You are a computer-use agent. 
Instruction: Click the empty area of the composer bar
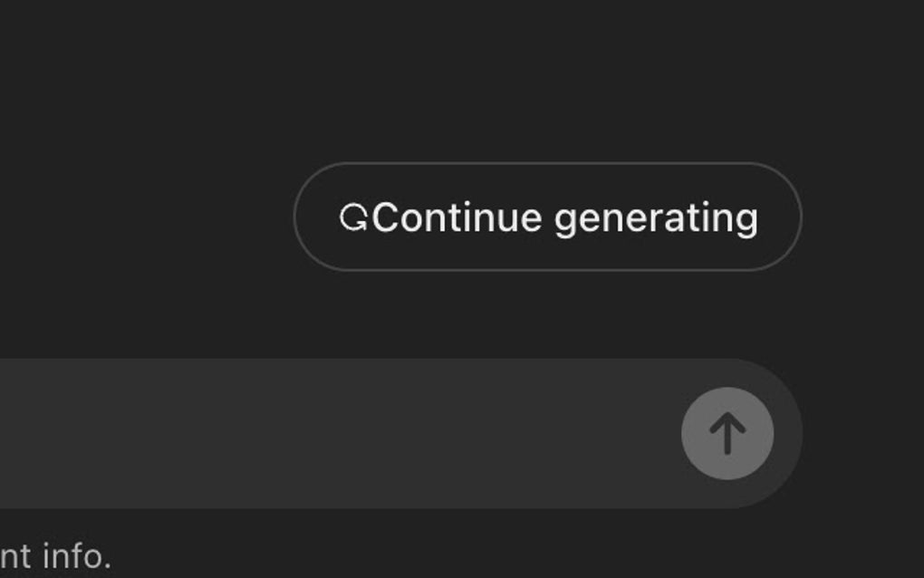point(336,433)
